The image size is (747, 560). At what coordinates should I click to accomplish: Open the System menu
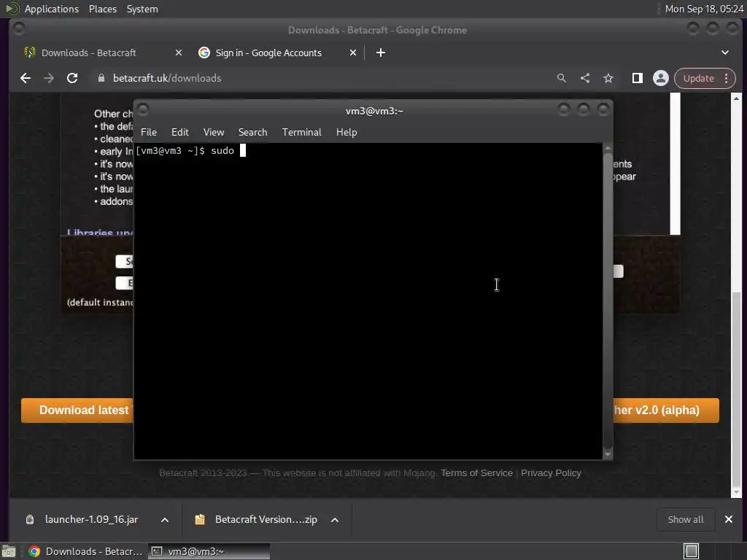(x=142, y=9)
